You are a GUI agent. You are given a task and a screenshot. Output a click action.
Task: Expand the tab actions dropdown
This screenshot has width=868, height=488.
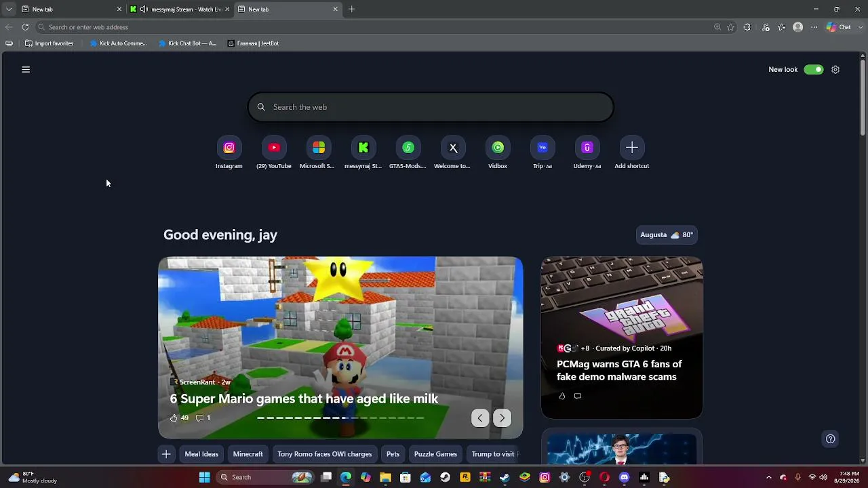point(9,9)
